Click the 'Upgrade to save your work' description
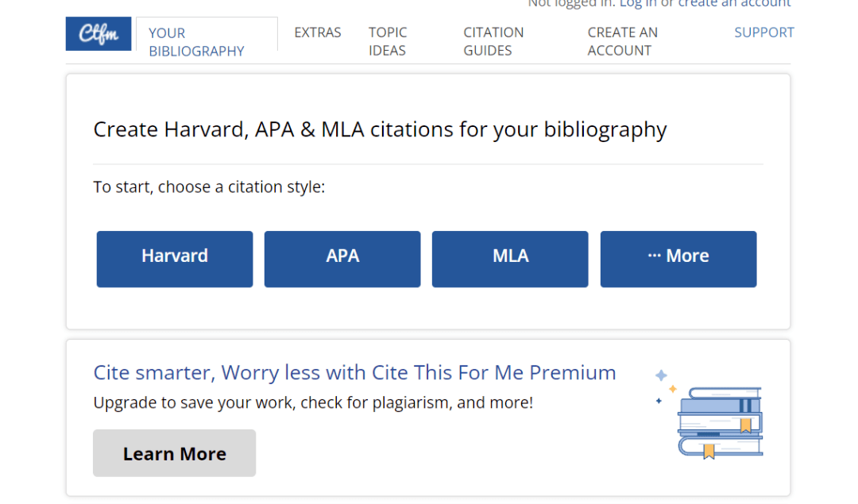 click(x=313, y=403)
